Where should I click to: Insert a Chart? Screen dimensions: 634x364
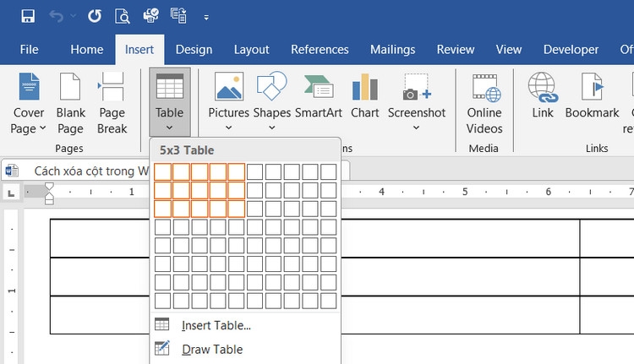[364, 96]
